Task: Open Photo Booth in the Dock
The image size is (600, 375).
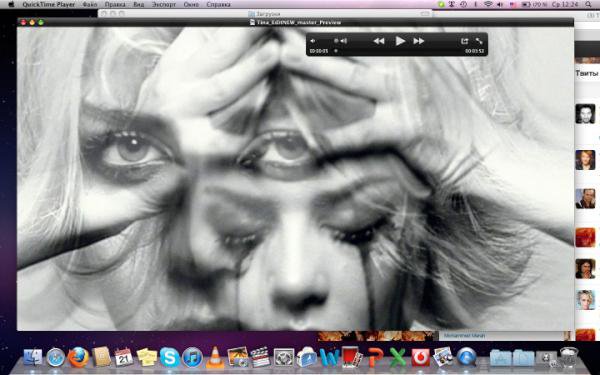Action: [x=351, y=357]
